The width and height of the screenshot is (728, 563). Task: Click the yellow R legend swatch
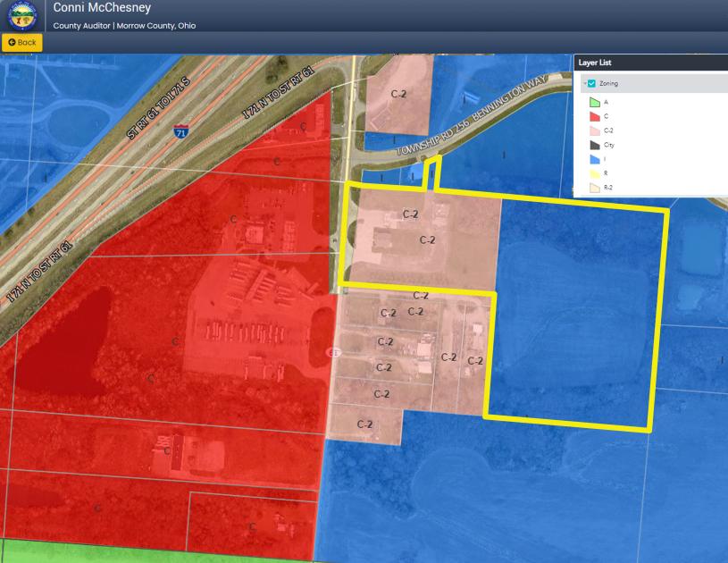point(594,173)
